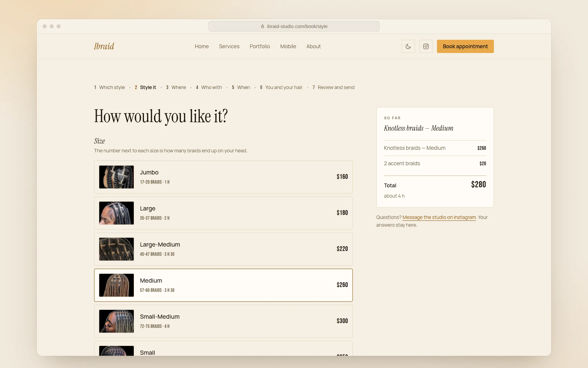Toggle dark mode with the moon icon
Screen dimensions: 588x368
tap(408, 46)
